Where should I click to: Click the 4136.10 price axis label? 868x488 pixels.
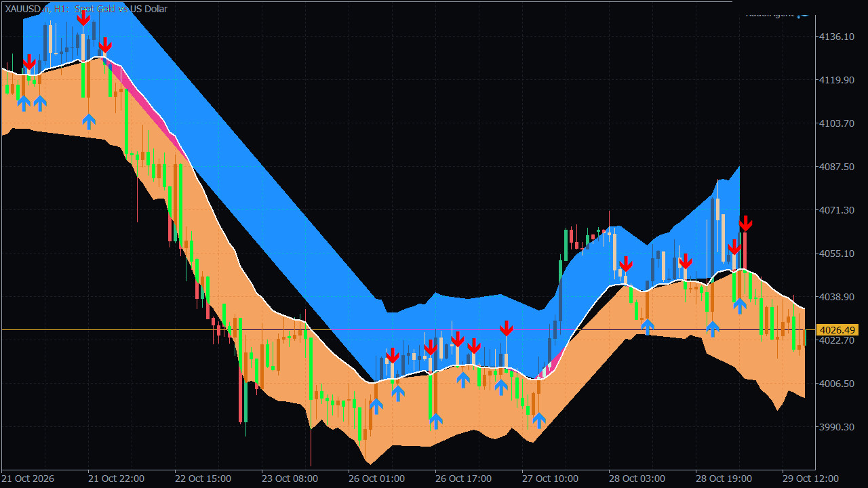click(837, 37)
